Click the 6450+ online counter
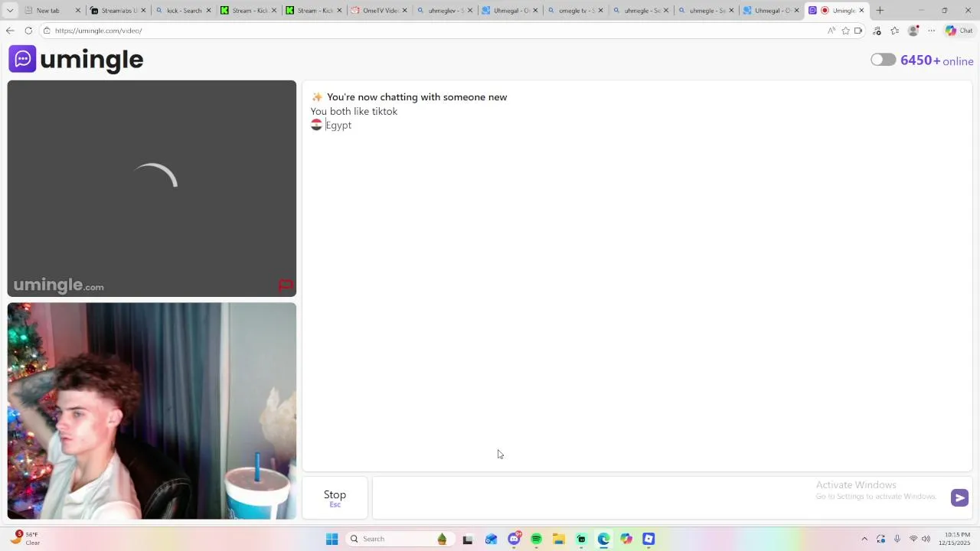 937,60
